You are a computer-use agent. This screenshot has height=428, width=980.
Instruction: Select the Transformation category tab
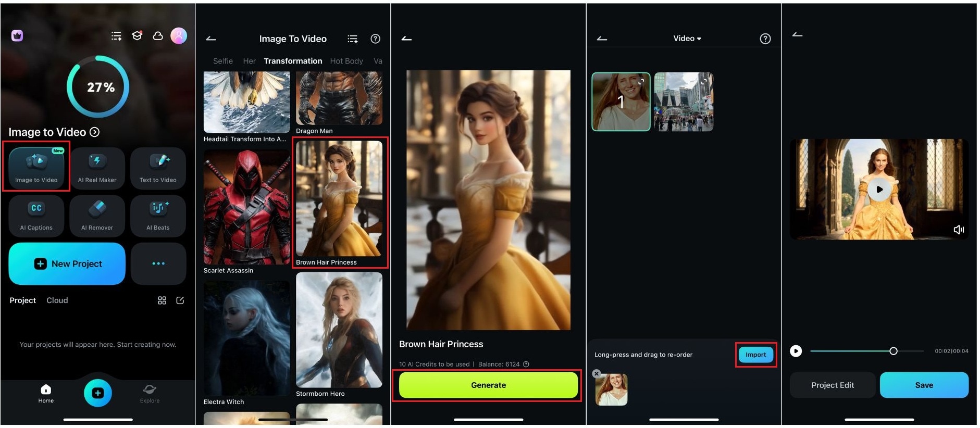293,61
